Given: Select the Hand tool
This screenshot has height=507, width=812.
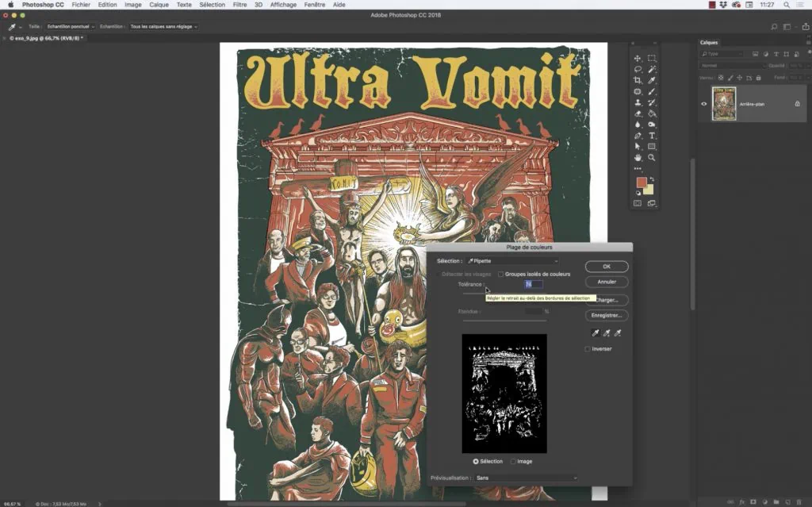Looking at the screenshot, I should coord(638,158).
